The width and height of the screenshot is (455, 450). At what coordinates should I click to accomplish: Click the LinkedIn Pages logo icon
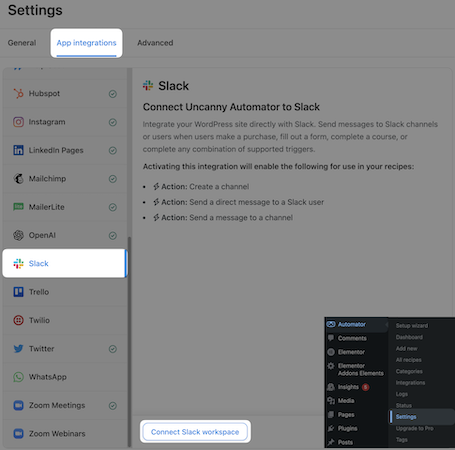[x=18, y=150]
